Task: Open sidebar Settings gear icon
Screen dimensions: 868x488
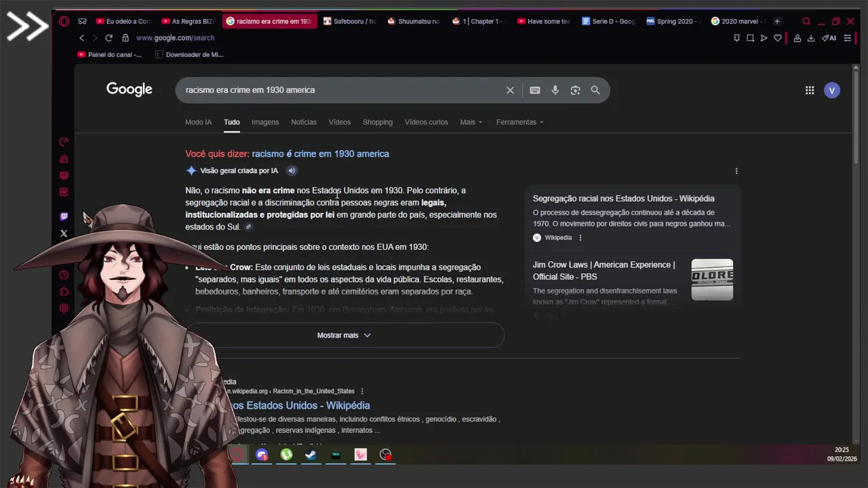Action: click(x=64, y=308)
